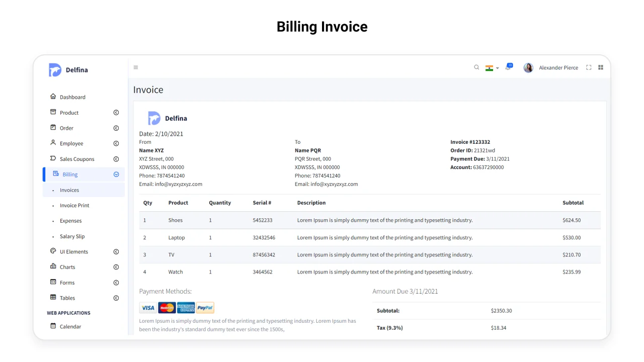Click the Forms icon in sidebar
This screenshot has height=362, width=644.
tap(53, 282)
